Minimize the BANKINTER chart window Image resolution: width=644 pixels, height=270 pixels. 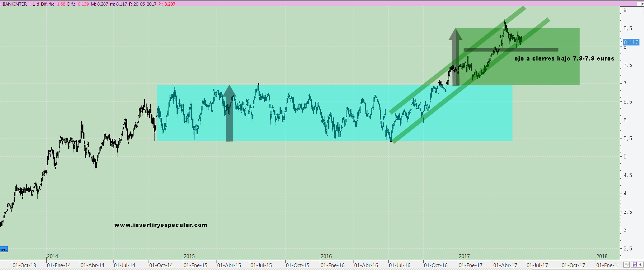[x=639, y=4]
